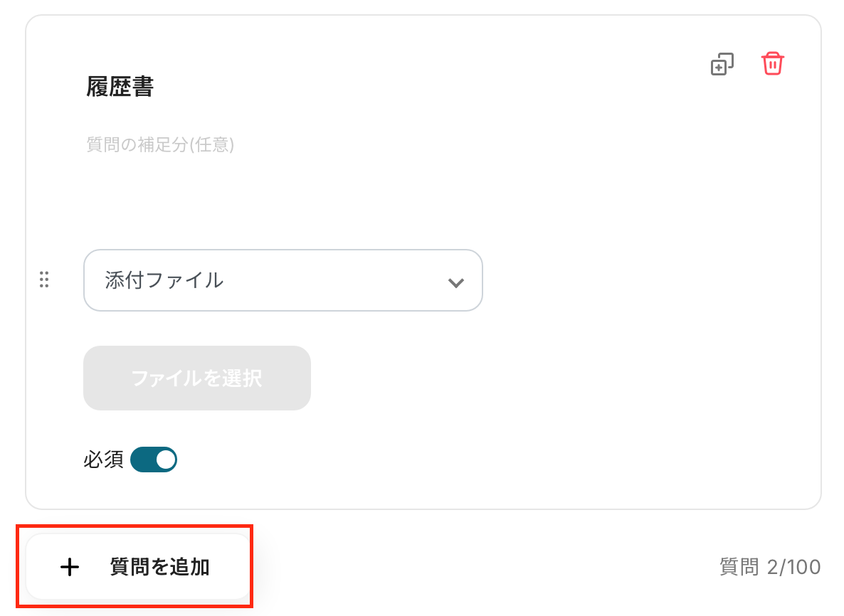This screenshot has width=844, height=616.
Task: Remove this question using the trash can
Action: click(x=772, y=64)
